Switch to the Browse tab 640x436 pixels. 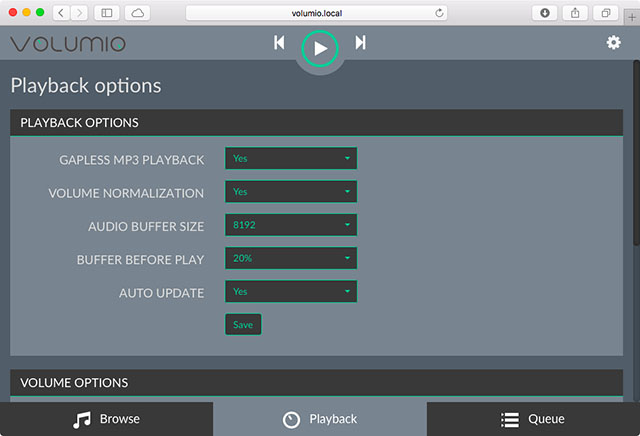tap(106, 419)
